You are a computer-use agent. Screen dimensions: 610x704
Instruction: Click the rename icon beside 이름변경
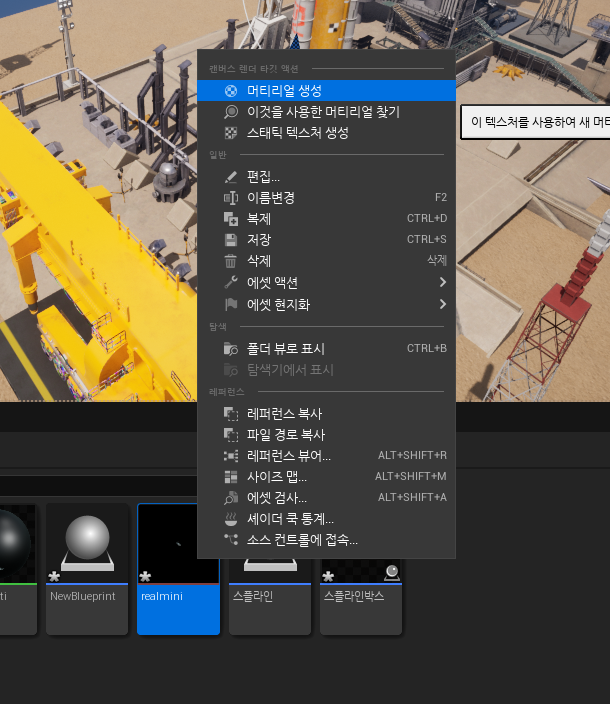click(x=231, y=198)
